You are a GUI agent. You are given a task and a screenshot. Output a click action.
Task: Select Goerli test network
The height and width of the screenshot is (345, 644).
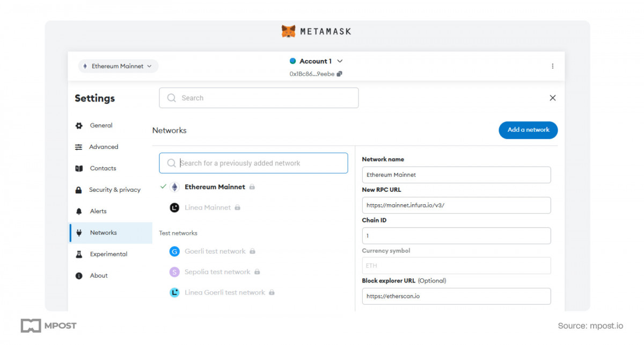coord(215,251)
